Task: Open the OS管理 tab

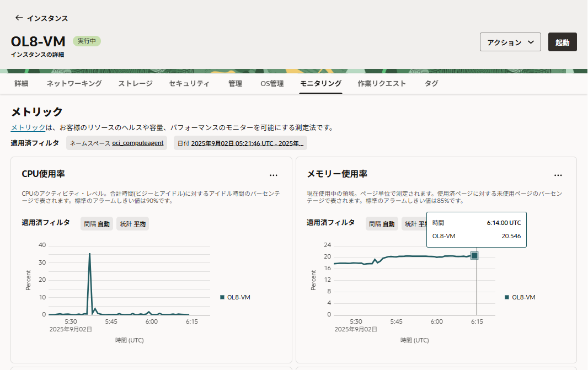Action: click(x=271, y=84)
